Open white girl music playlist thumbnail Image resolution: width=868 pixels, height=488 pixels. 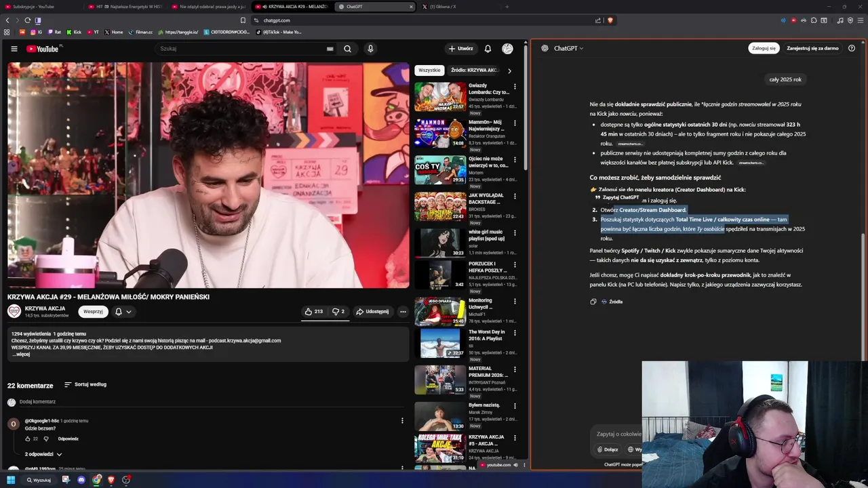pos(440,243)
